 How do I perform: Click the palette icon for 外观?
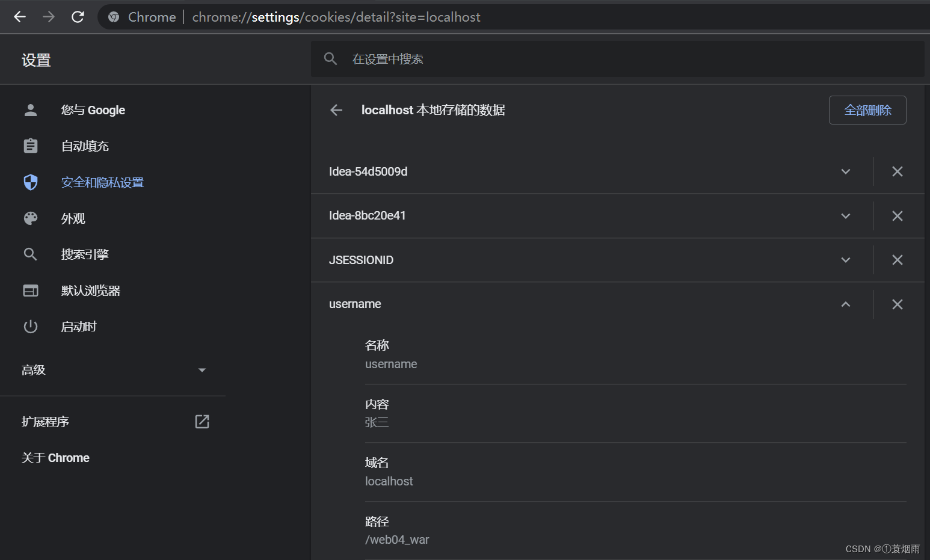pyautogui.click(x=31, y=218)
